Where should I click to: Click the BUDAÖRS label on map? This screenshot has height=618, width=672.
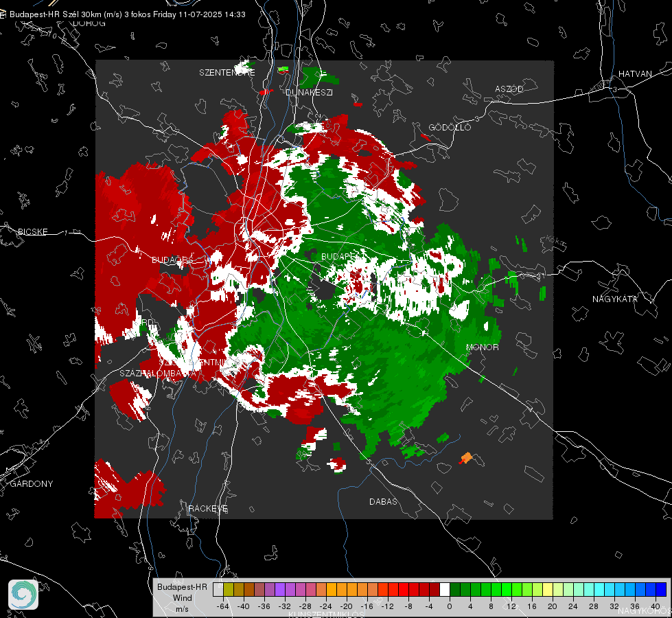pos(172,260)
